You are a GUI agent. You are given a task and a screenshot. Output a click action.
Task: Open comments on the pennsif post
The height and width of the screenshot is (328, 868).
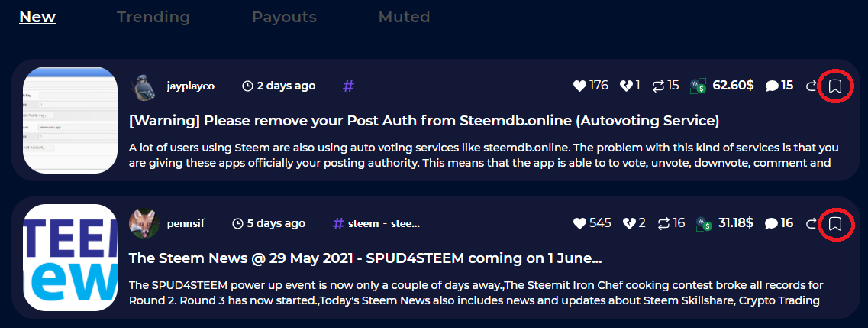click(772, 224)
